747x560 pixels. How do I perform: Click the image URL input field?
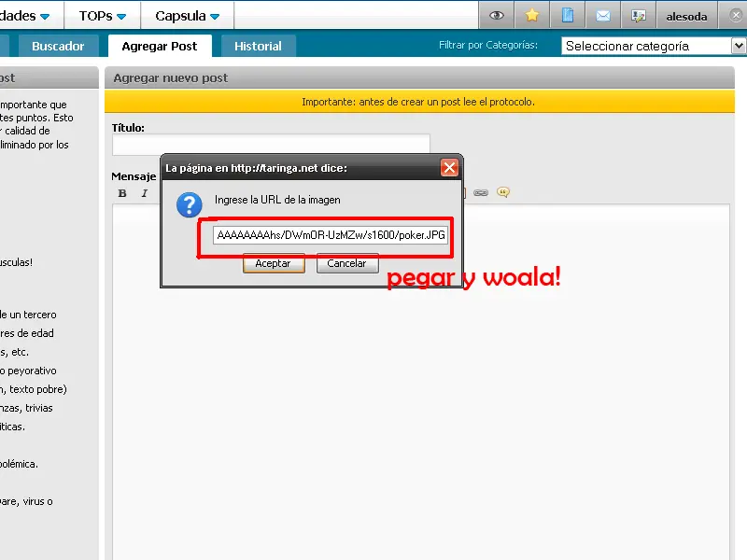(331, 235)
